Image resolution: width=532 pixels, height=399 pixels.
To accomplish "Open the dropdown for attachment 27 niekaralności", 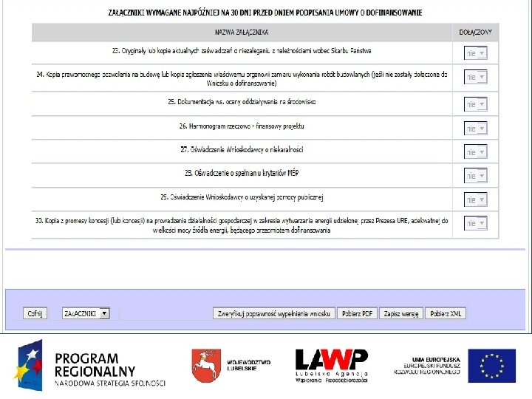I will pos(475,152).
